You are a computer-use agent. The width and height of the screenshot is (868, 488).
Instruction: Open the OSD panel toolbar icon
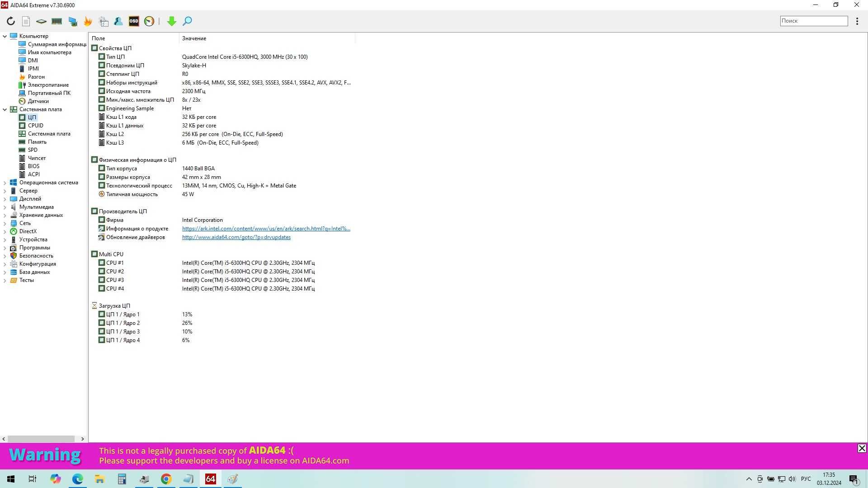pyautogui.click(x=134, y=21)
